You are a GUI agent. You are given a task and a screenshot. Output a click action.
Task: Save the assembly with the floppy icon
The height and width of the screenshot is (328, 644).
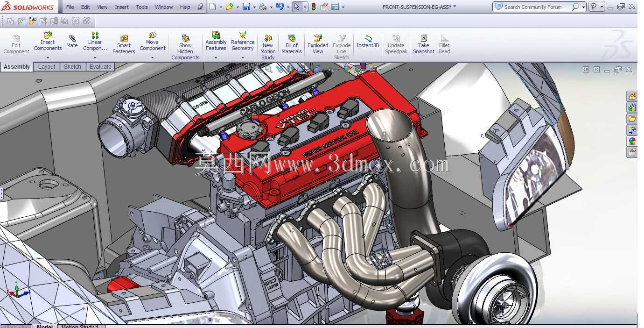coord(246,7)
